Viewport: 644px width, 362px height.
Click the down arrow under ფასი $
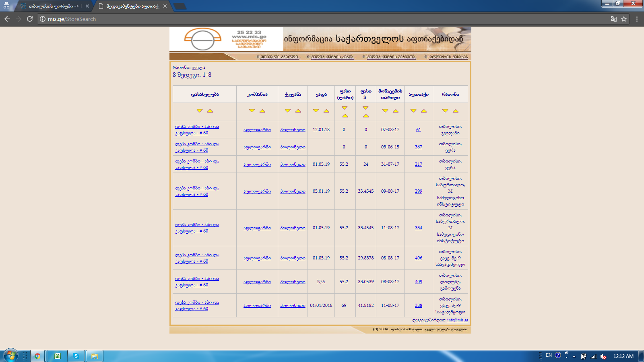[x=365, y=108]
